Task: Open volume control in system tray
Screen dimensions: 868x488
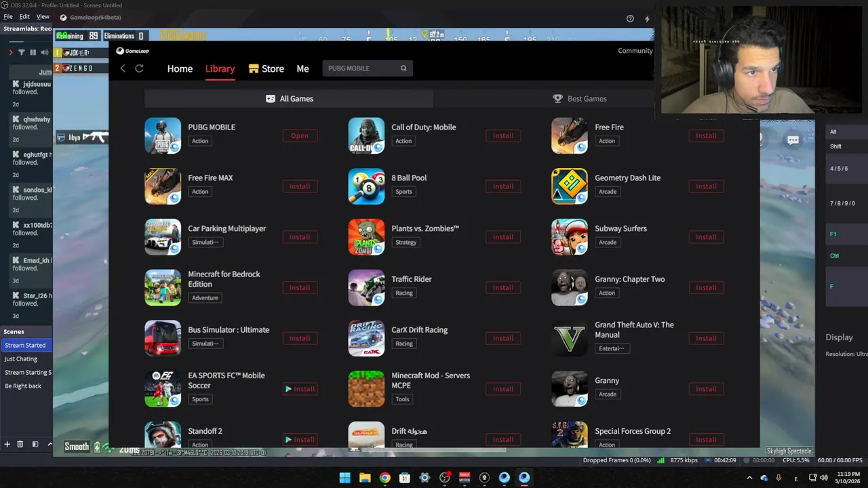Action: 825,478
